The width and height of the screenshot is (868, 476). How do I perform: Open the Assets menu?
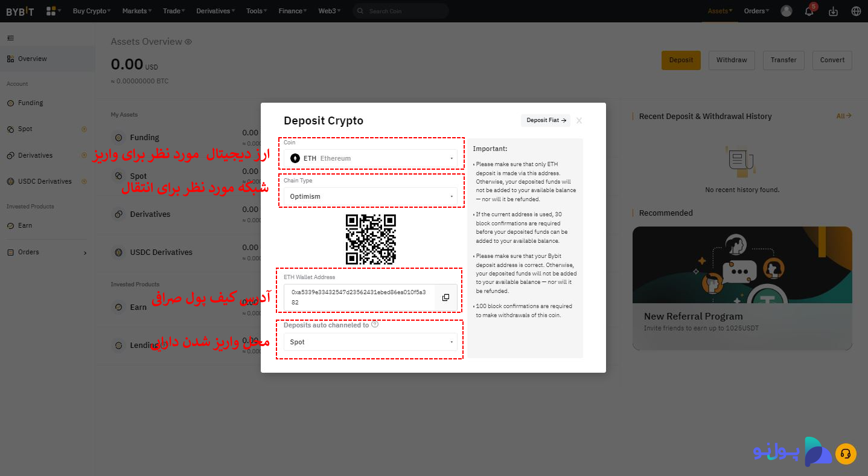pyautogui.click(x=720, y=11)
